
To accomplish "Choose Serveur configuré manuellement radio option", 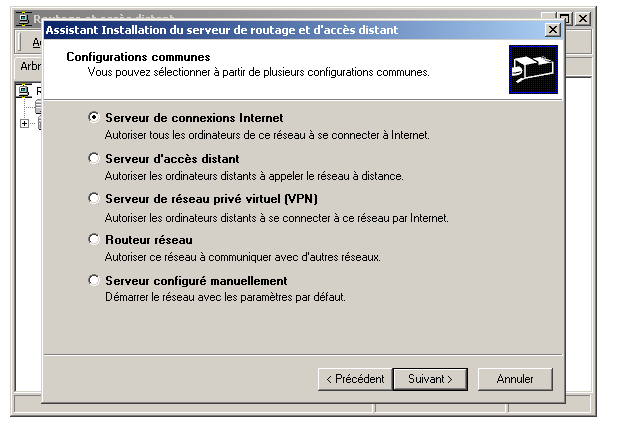I will pos(94,280).
